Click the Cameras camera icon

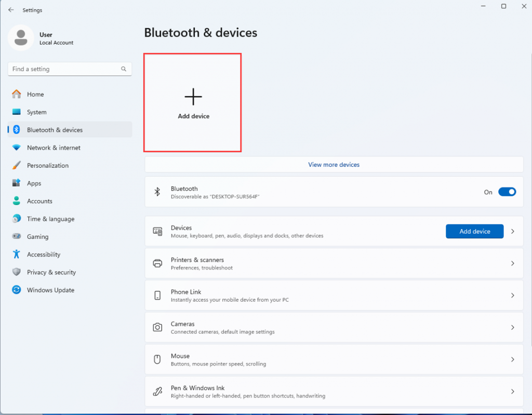pos(157,327)
